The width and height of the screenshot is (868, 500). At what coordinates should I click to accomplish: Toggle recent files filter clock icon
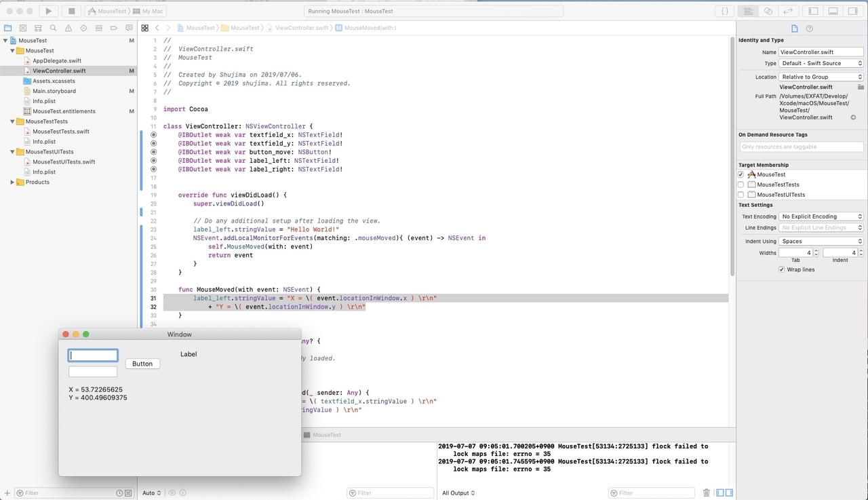tap(119, 493)
